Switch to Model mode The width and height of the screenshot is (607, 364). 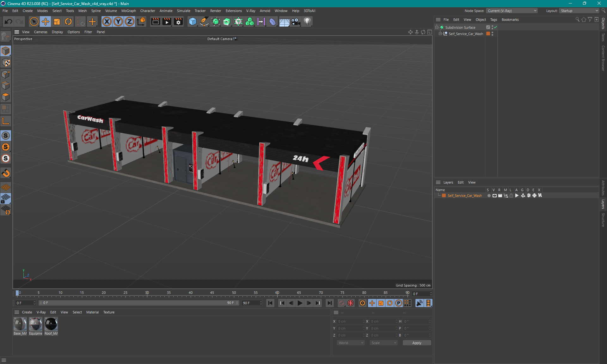(6, 51)
